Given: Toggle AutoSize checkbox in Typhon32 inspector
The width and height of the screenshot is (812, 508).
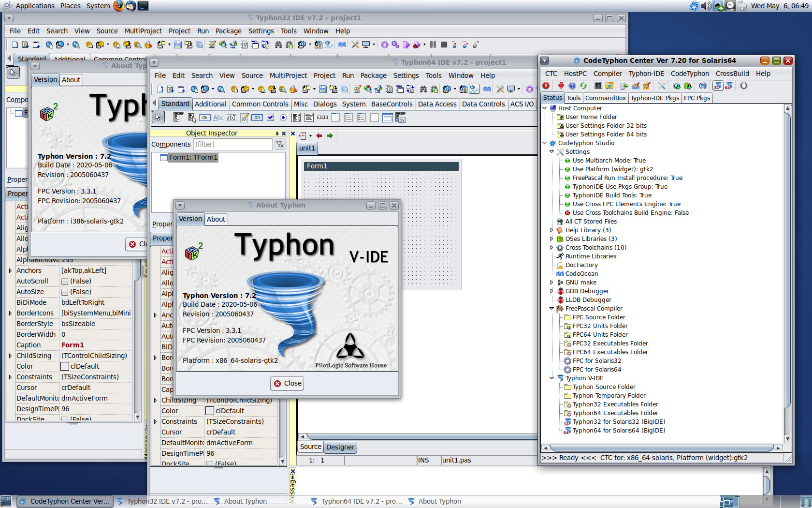Looking at the screenshot, I should click(65, 292).
